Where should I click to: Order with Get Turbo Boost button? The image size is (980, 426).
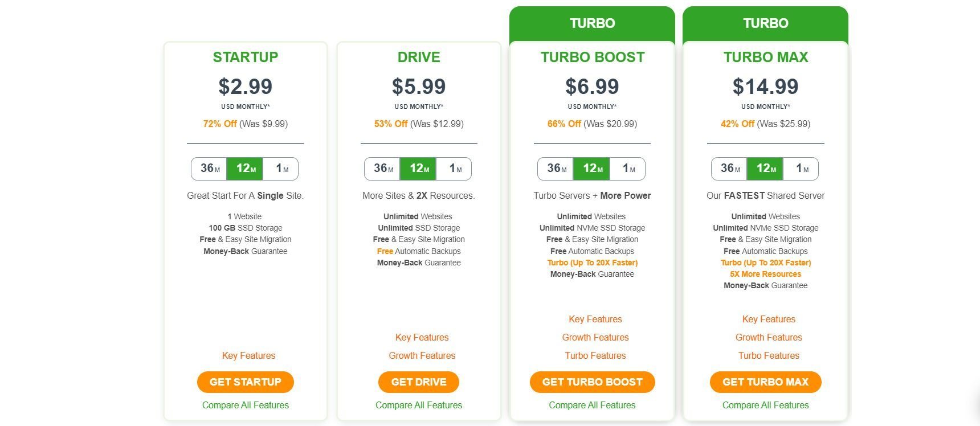[593, 382]
